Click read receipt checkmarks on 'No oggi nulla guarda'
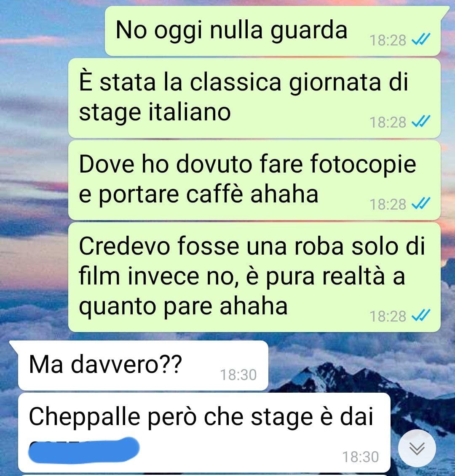 tap(421, 40)
